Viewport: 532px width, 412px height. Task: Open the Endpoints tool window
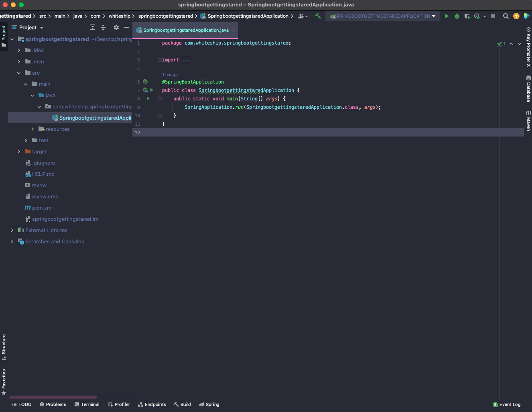coord(152,404)
